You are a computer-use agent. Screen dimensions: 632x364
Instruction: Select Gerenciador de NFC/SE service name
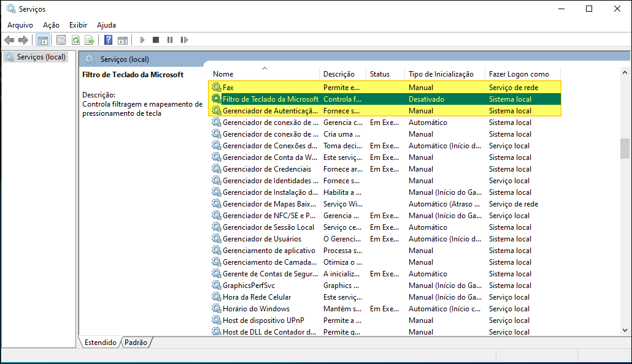pyautogui.click(x=269, y=216)
